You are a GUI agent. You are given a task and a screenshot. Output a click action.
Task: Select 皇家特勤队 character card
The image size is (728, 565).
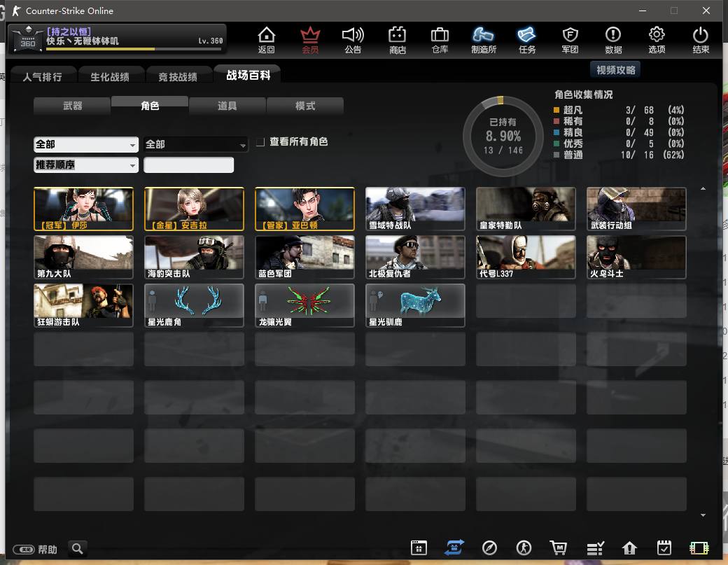pos(526,209)
